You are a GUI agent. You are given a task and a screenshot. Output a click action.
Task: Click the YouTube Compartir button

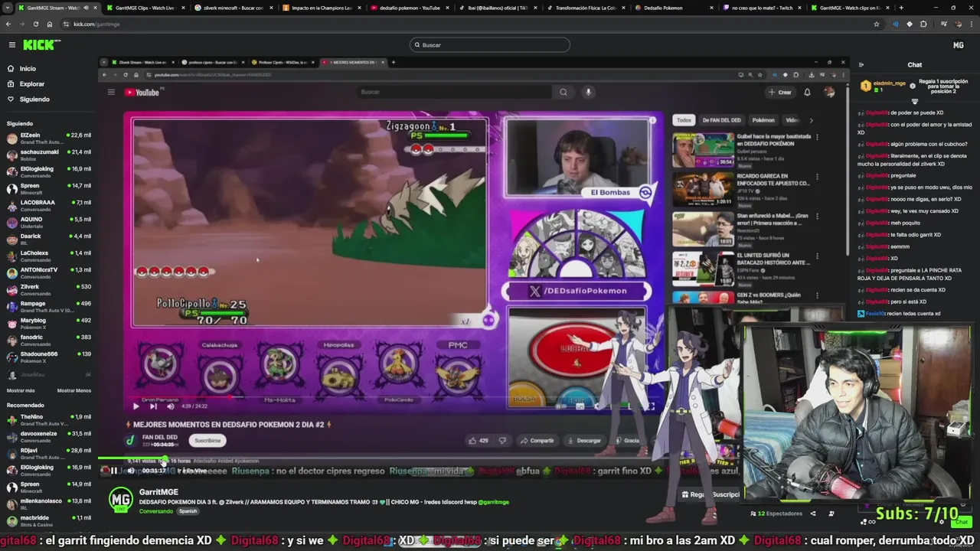click(x=537, y=441)
